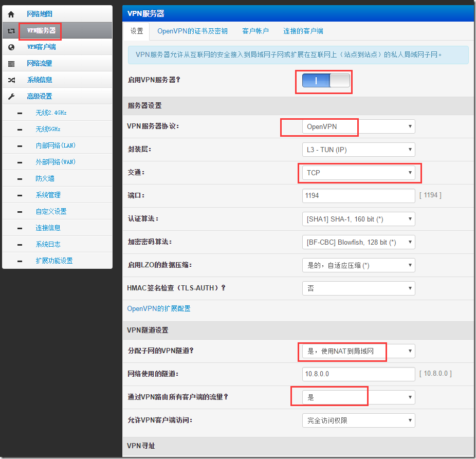Switch to the 设置 tab
Viewport: 476px width, 459px height.
(x=137, y=31)
